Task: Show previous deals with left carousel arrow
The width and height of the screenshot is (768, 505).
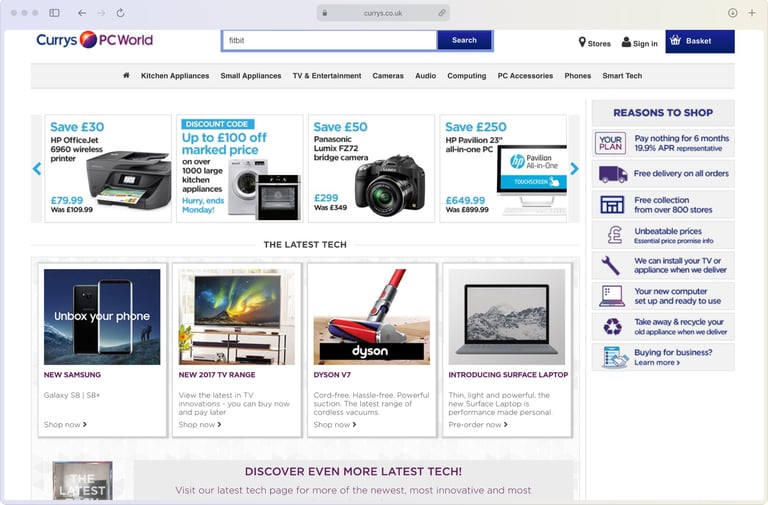Action: point(37,169)
